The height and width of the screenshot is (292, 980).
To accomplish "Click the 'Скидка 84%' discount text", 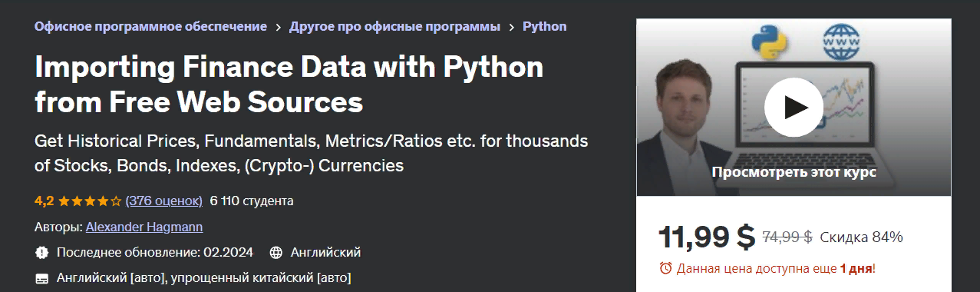I will coord(861,237).
